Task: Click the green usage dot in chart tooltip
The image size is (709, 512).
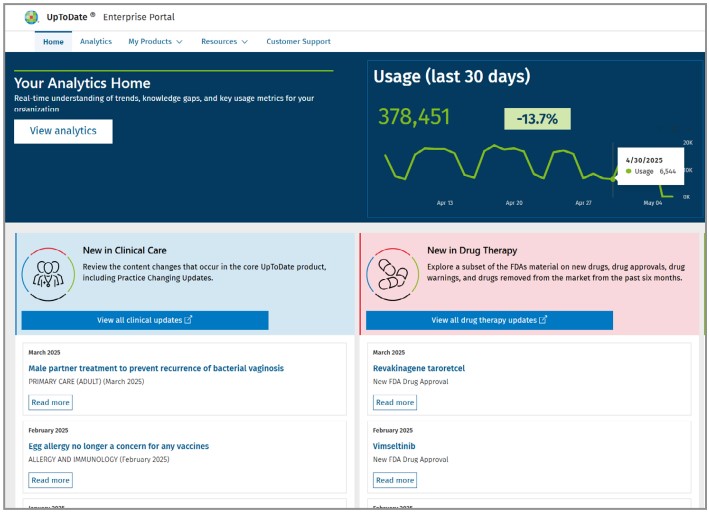Action: 628,171
